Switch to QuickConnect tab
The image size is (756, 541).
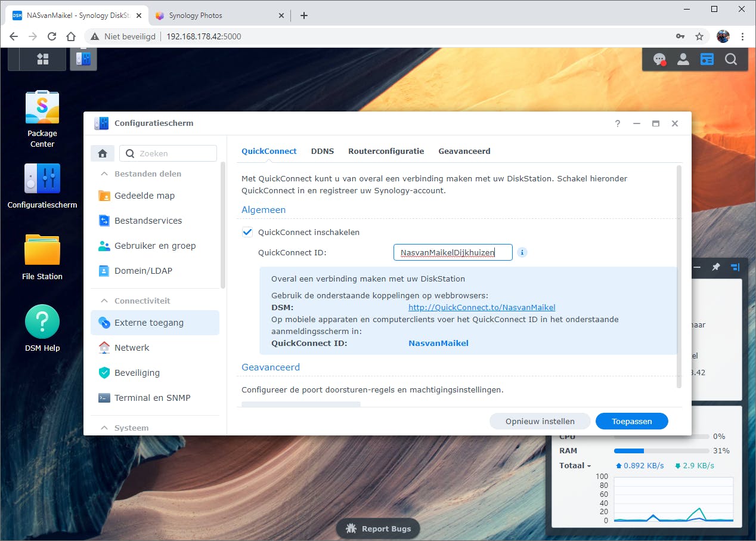pyautogui.click(x=269, y=151)
